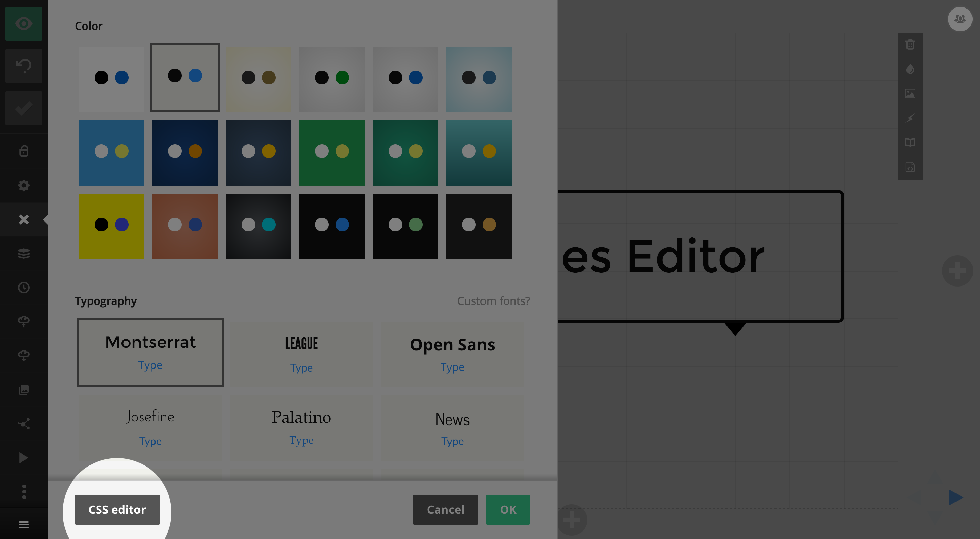
Task: Select the settings gear icon
Action: 24,185
